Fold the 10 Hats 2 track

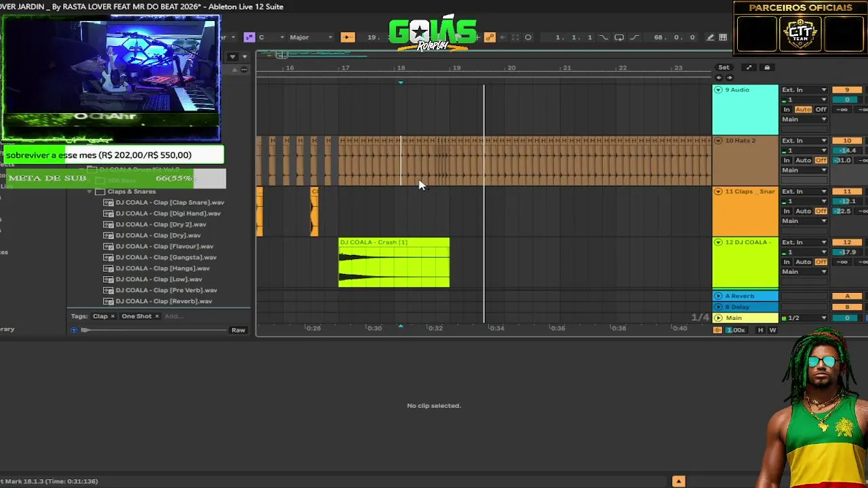coord(719,140)
